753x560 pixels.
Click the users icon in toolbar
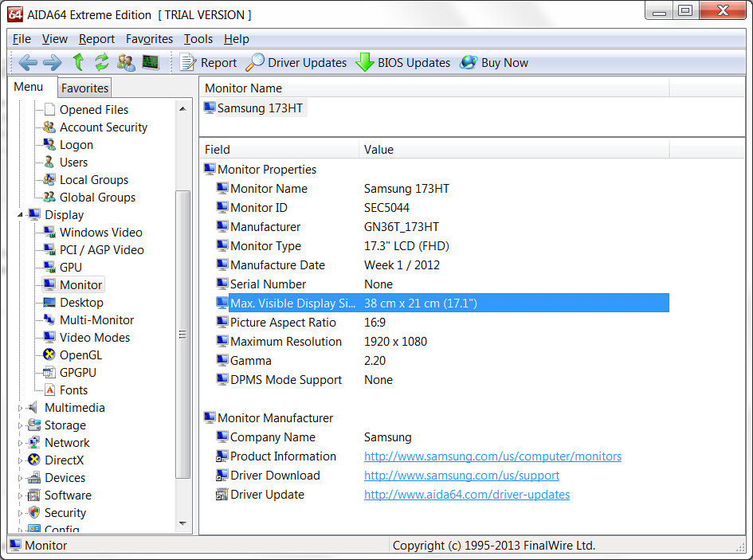pyautogui.click(x=126, y=62)
